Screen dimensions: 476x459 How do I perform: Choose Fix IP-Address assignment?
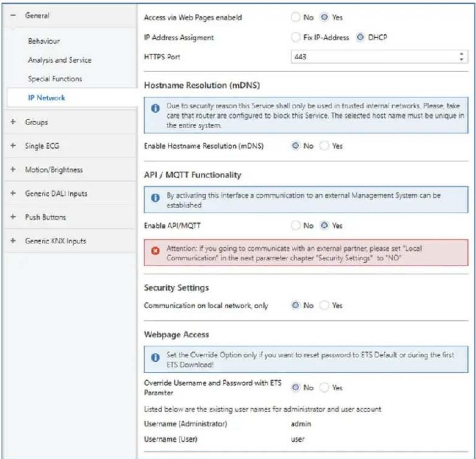click(296, 38)
